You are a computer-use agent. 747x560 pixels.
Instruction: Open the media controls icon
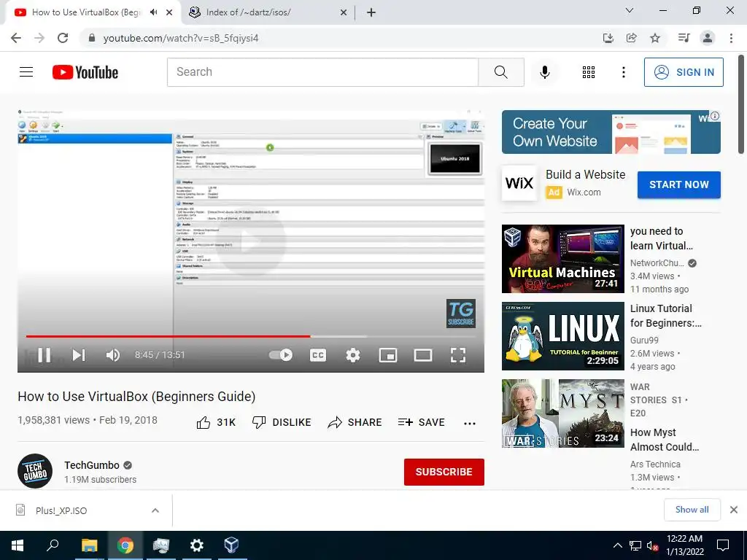(x=684, y=38)
